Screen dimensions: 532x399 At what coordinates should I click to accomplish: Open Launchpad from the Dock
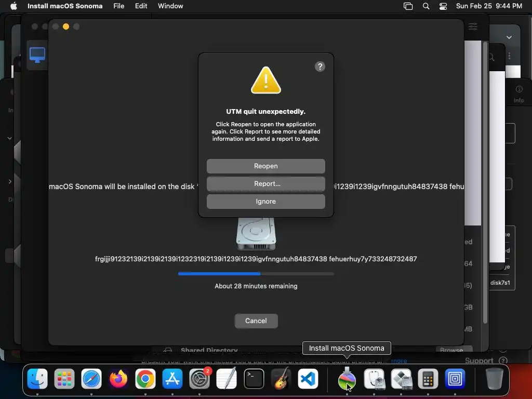64,379
